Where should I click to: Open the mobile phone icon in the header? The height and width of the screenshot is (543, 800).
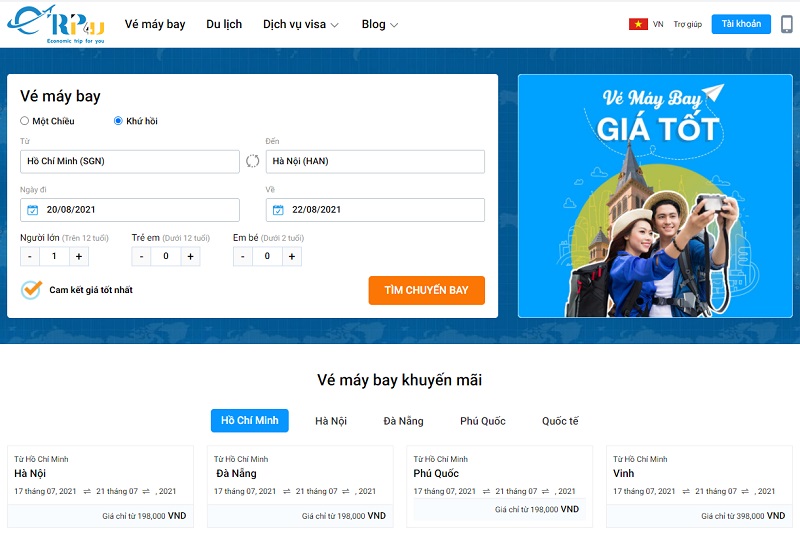[x=787, y=24]
